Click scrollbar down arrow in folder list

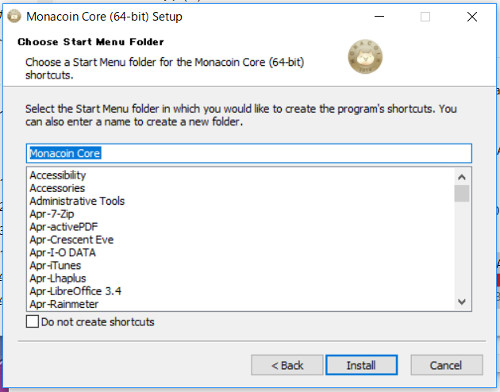462,302
